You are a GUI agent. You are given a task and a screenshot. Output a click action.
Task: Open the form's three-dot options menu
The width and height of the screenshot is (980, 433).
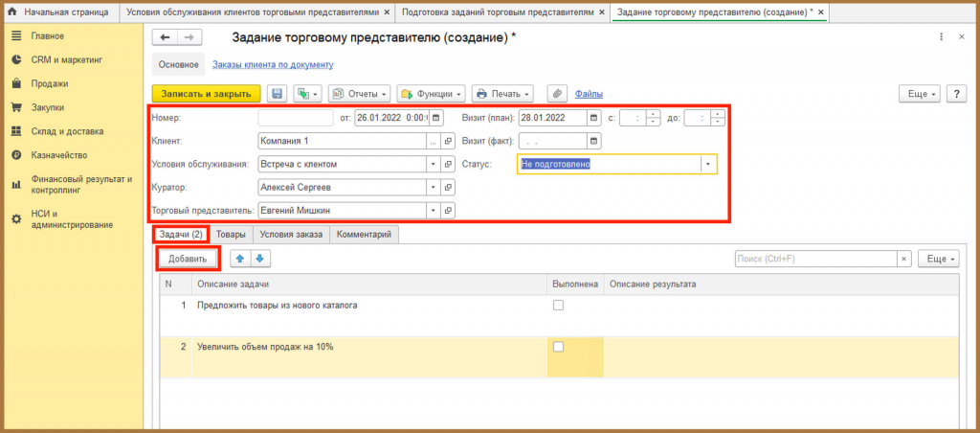(x=942, y=37)
